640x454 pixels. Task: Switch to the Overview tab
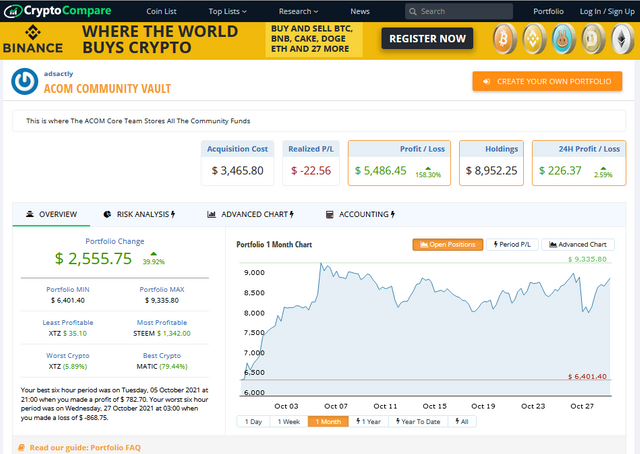click(51, 214)
